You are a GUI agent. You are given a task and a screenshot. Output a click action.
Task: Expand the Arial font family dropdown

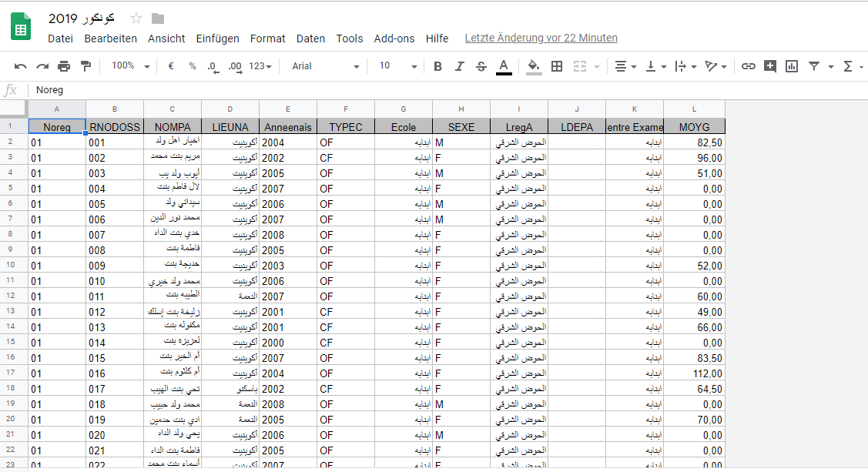click(x=325, y=67)
